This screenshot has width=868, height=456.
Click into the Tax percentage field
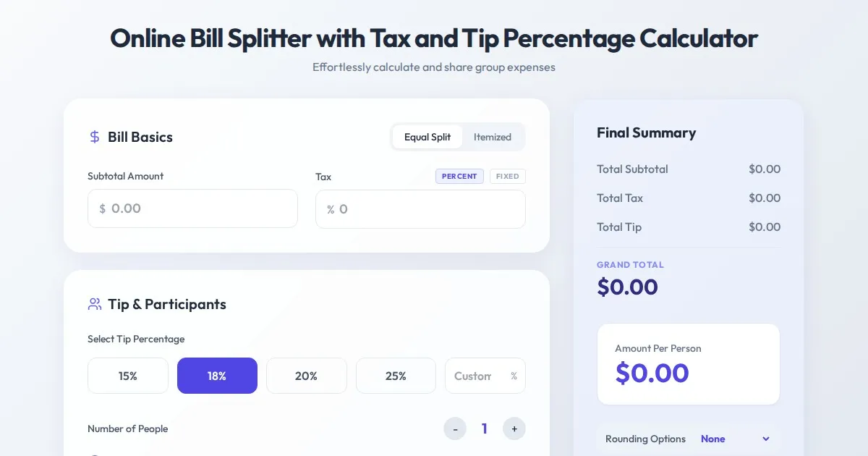[x=427, y=209]
